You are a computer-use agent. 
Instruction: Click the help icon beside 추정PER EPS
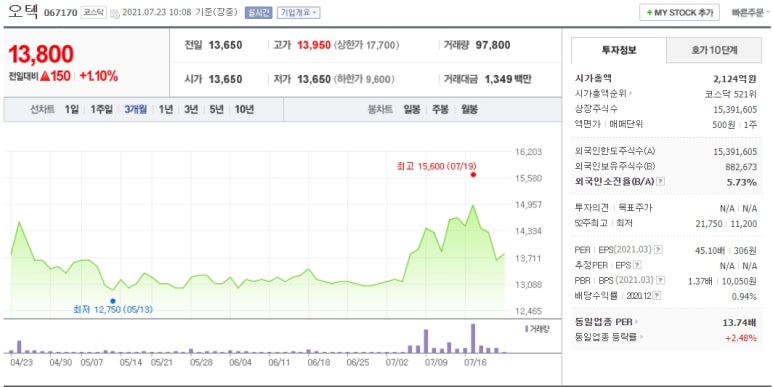coord(637,266)
